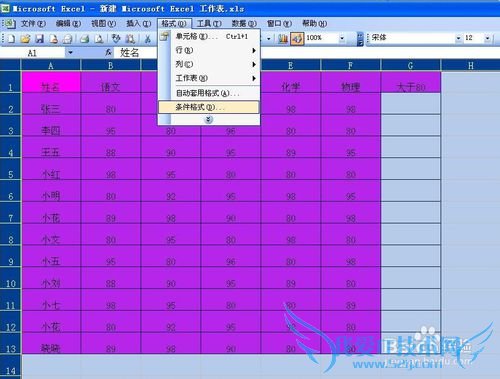500x379 pixels.
Task: Click the Name Box showing A1
Action: [33, 53]
